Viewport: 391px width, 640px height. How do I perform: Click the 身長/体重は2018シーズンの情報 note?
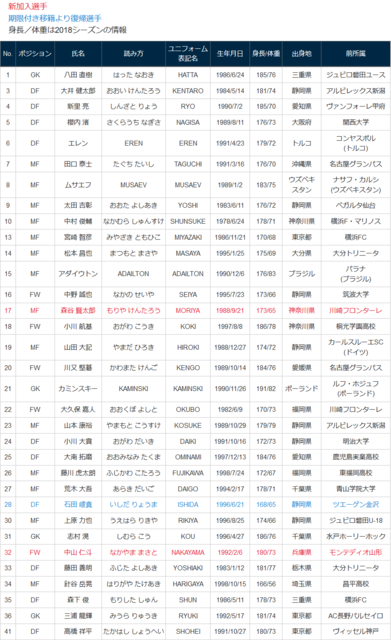point(67,30)
